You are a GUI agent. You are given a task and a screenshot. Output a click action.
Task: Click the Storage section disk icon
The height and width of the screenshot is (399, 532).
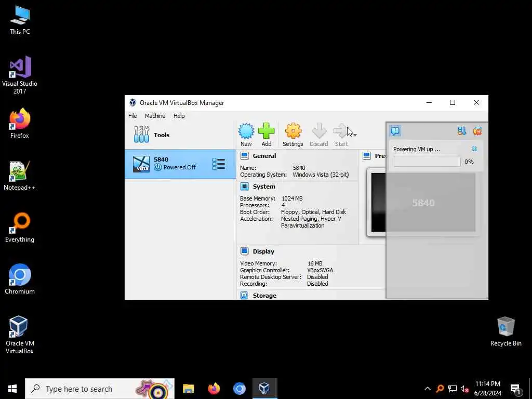pos(244,295)
